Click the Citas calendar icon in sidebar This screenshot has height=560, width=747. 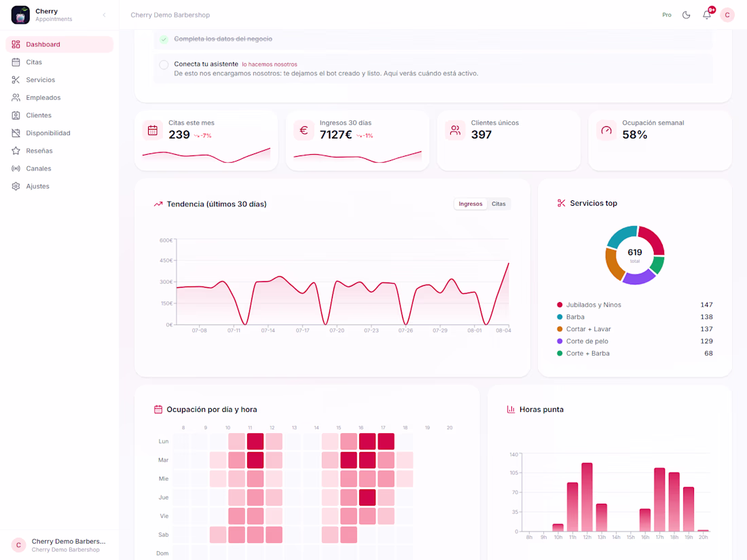coord(16,62)
